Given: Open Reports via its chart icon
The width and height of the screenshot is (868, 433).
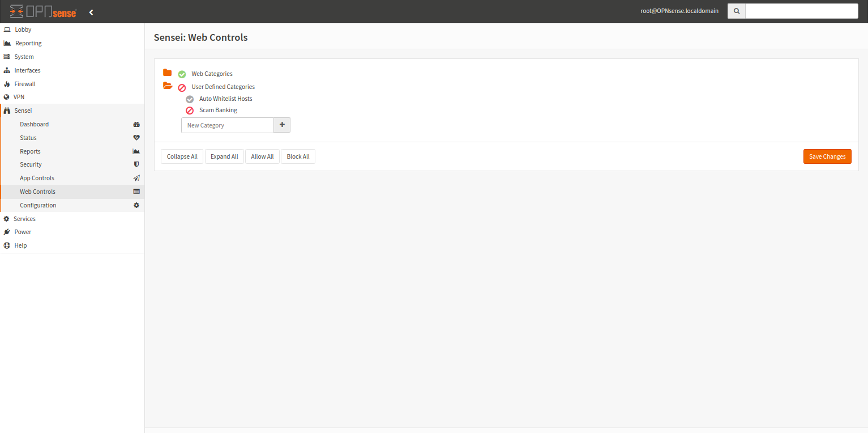Looking at the screenshot, I should pyautogui.click(x=136, y=151).
